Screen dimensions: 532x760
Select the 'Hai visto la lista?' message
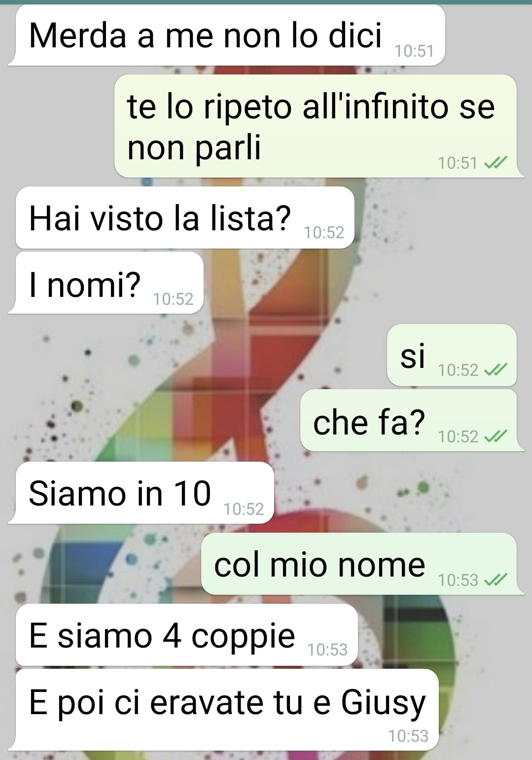click(x=185, y=217)
